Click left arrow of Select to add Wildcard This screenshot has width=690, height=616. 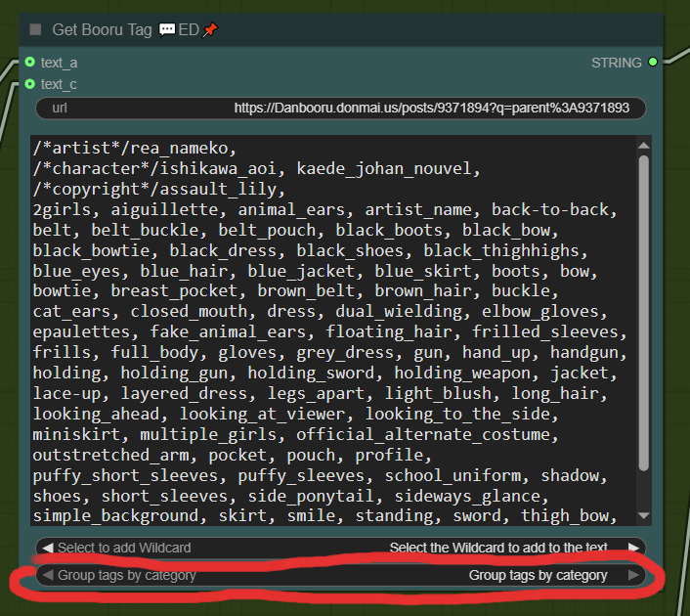(x=48, y=548)
